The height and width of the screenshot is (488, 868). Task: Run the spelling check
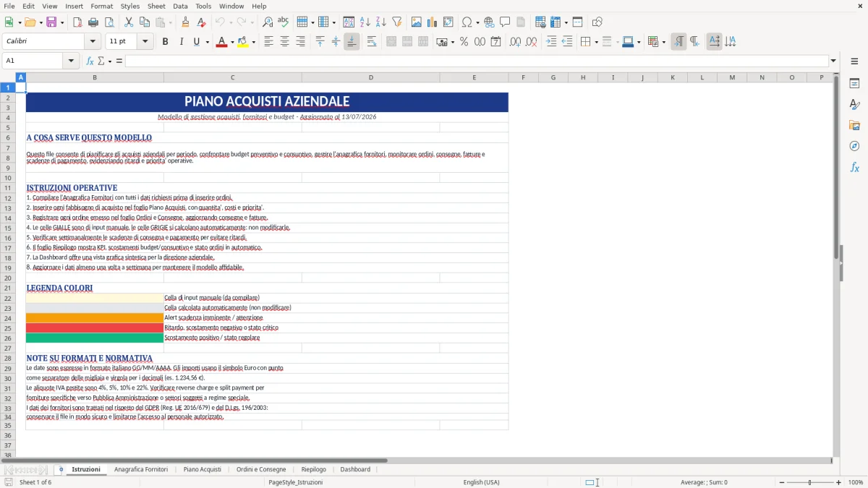(283, 22)
